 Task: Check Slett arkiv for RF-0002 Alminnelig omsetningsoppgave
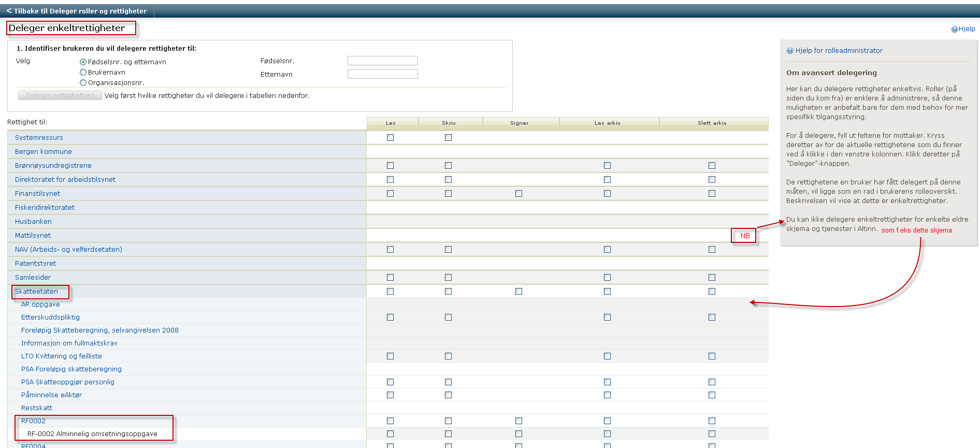[x=712, y=433]
